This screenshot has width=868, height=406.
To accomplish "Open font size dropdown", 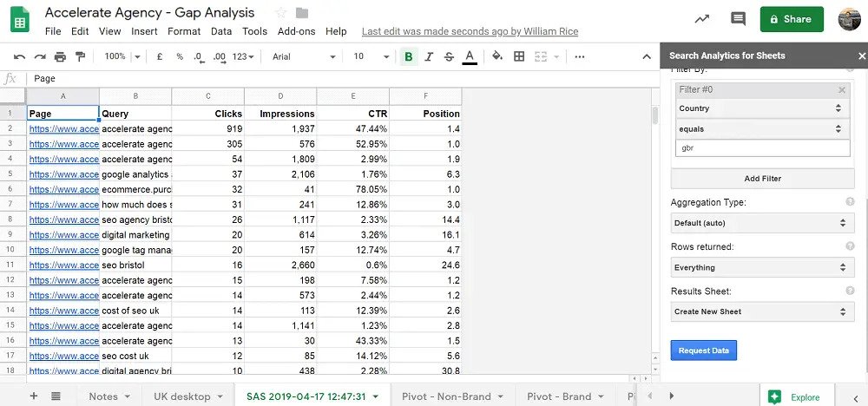I will coord(371,56).
